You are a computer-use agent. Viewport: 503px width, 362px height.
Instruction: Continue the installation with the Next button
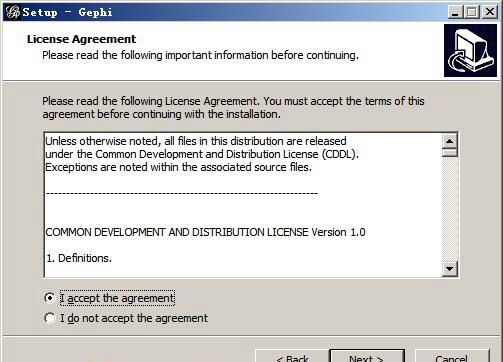(367, 356)
